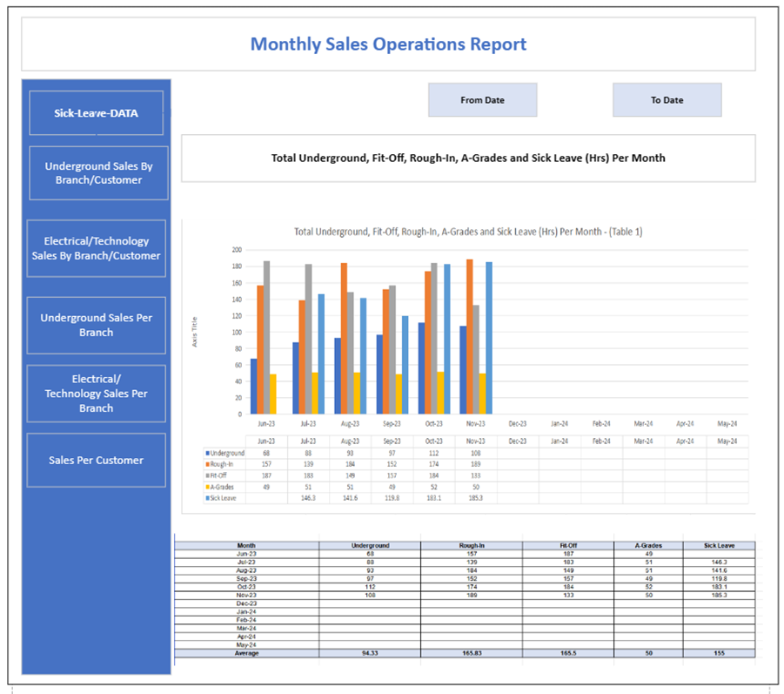The width and height of the screenshot is (784, 694).
Task: Open Electrical/Technology Sales Per Branch
Action: pyautogui.click(x=96, y=394)
